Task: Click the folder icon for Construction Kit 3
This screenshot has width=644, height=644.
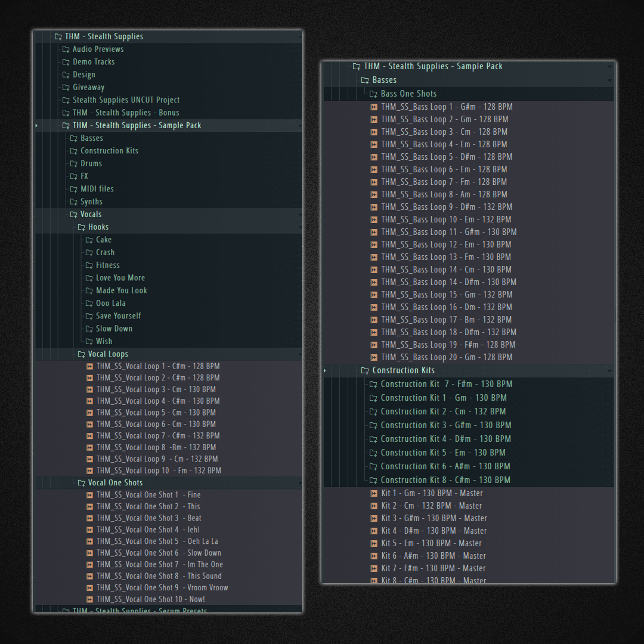Action: pyautogui.click(x=373, y=426)
